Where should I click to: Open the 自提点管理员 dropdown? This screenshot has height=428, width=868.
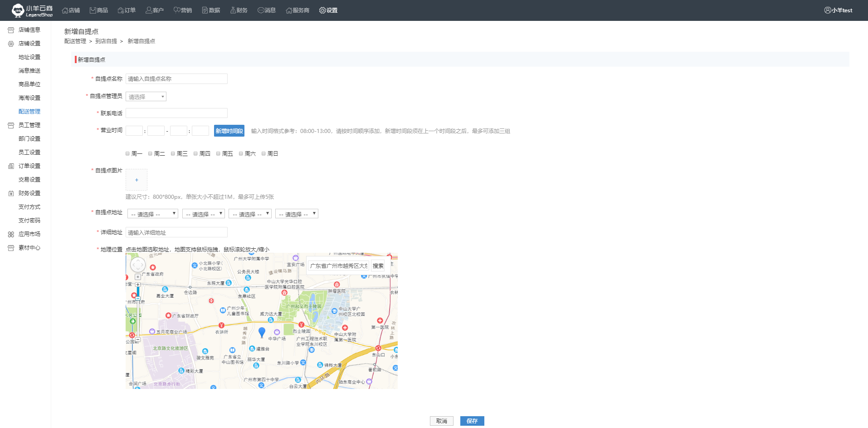[x=146, y=97]
